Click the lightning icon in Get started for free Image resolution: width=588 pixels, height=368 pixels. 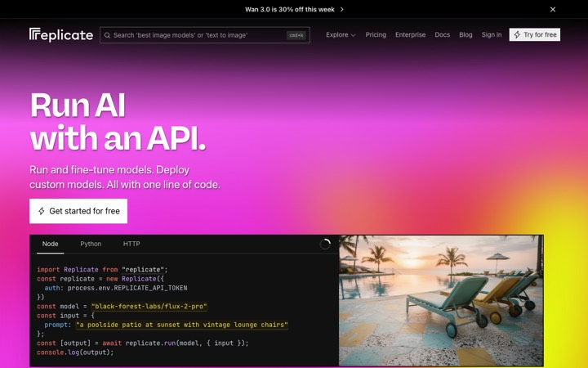coord(42,211)
